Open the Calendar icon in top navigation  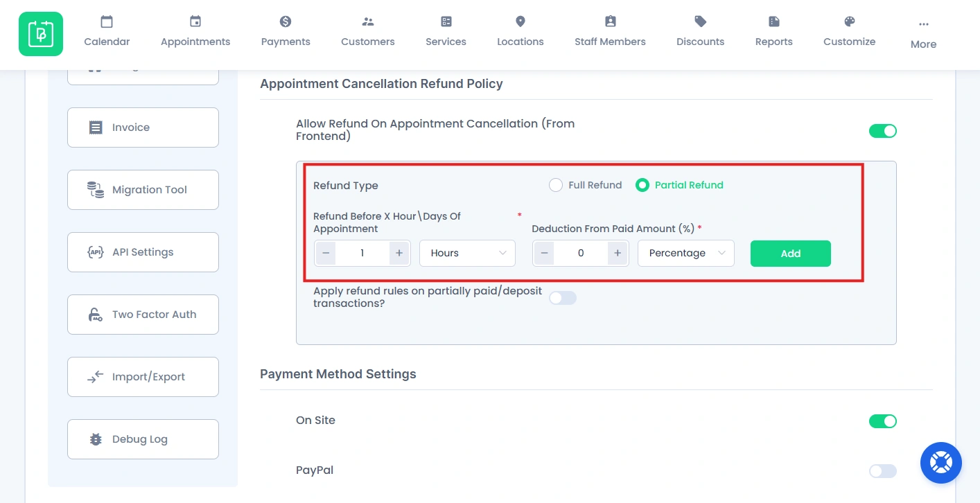[107, 21]
